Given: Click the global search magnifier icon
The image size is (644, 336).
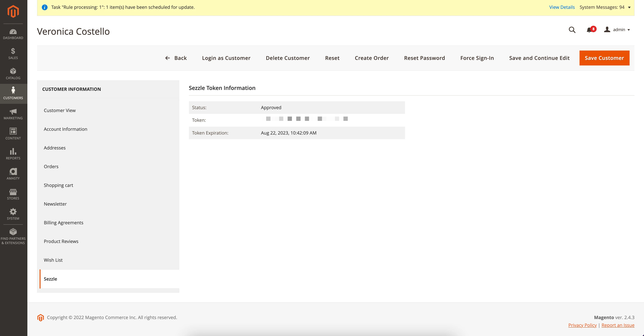Looking at the screenshot, I should click(x=572, y=30).
